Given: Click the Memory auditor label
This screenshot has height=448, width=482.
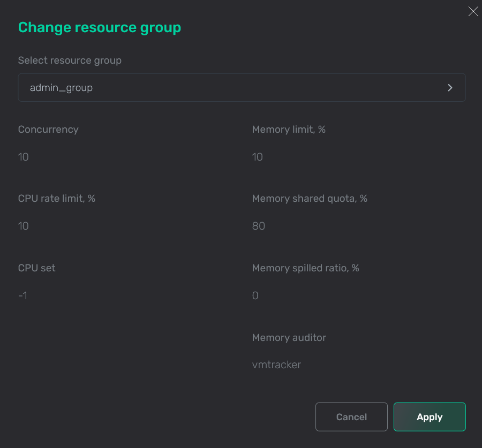Looking at the screenshot, I should [x=289, y=337].
